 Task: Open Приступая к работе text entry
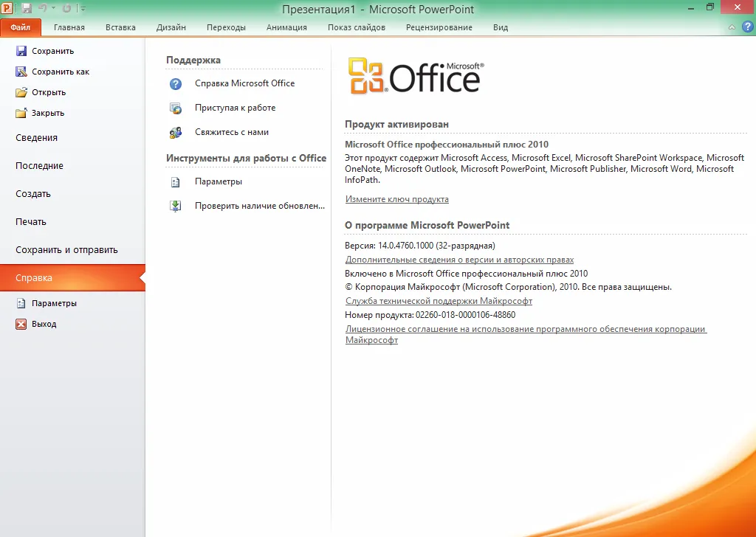click(236, 108)
